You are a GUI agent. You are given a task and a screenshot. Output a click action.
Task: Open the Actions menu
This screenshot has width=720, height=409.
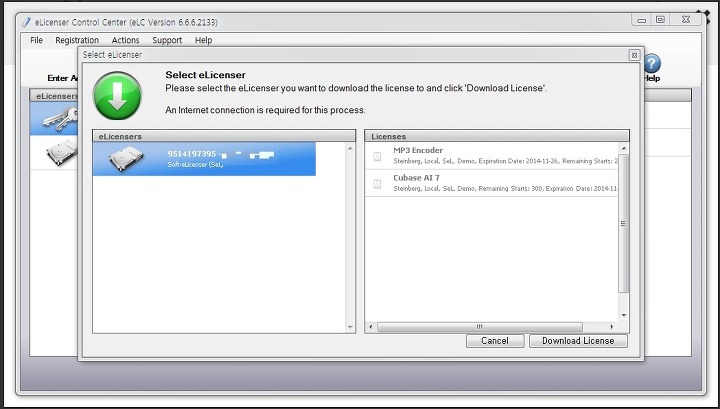click(x=125, y=40)
